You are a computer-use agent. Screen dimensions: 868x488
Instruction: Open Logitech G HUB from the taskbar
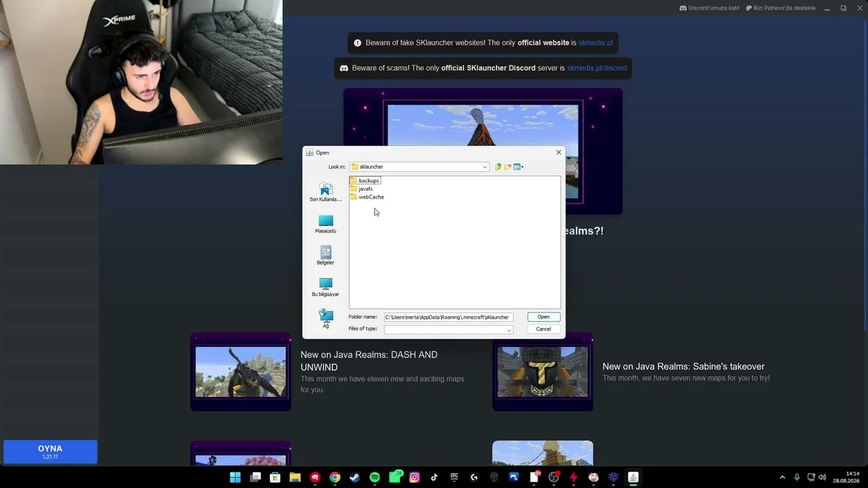[x=474, y=477]
